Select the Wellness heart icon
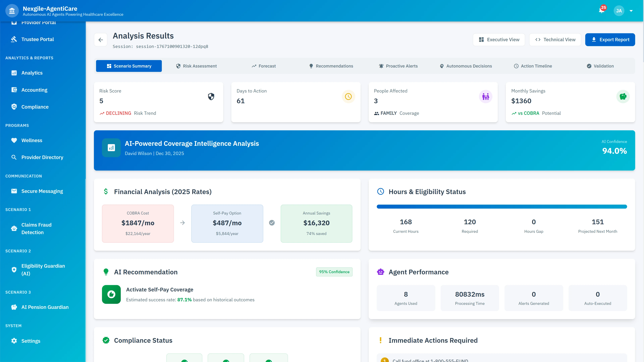The height and width of the screenshot is (362, 644). 14,140
